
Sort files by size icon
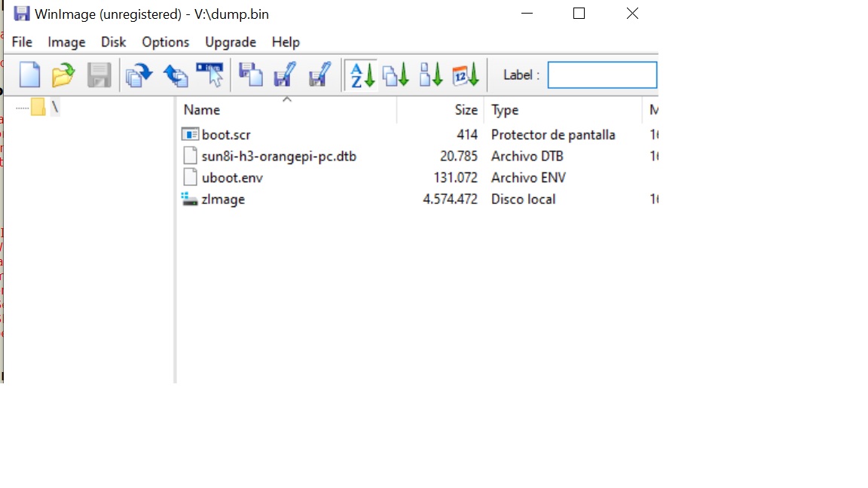tap(431, 75)
